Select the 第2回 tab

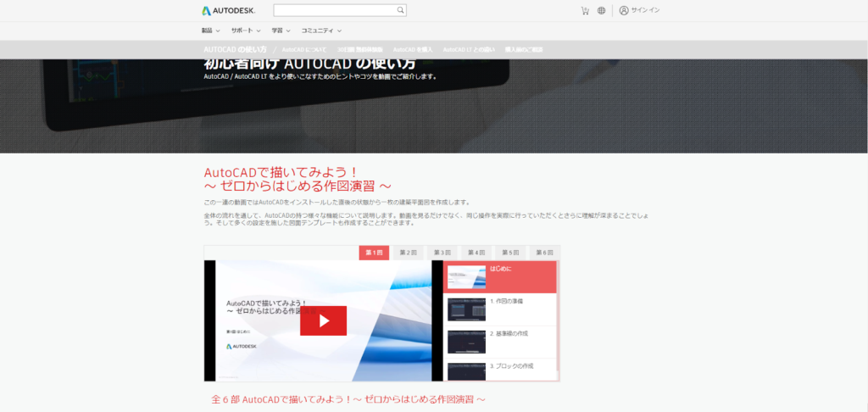pos(408,253)
